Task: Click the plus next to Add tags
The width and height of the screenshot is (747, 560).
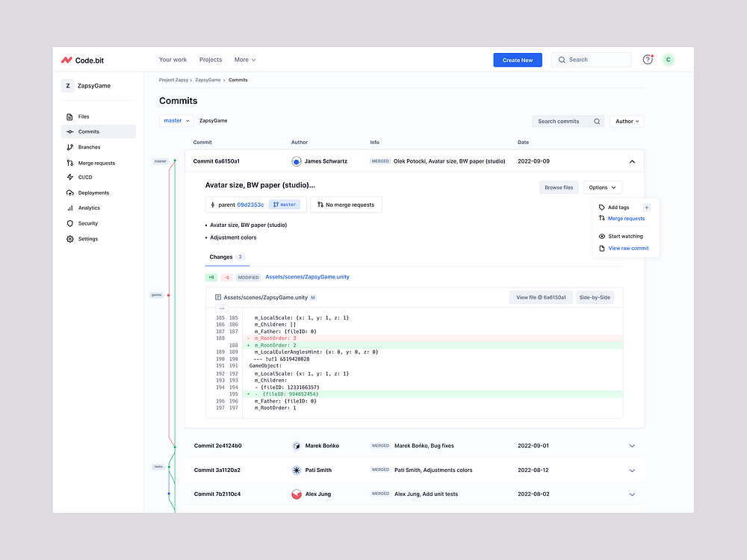Action: (x=647, y=208)
